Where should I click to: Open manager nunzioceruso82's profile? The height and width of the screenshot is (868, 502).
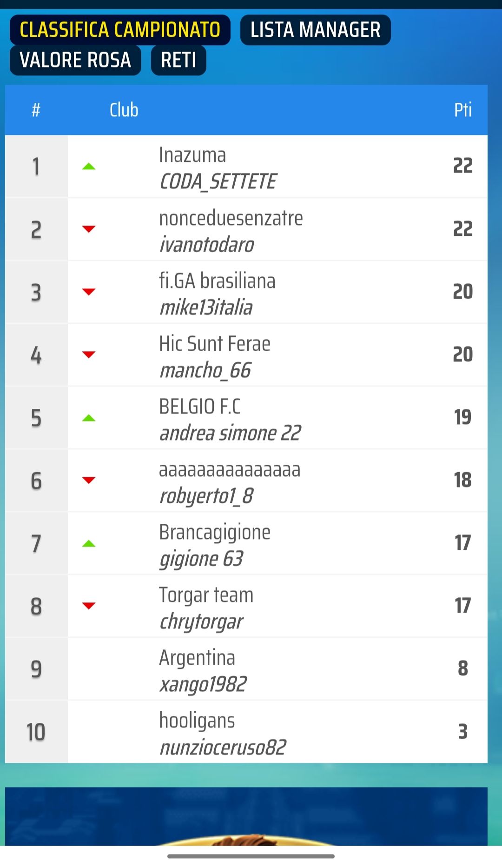[x=223, y=748]
